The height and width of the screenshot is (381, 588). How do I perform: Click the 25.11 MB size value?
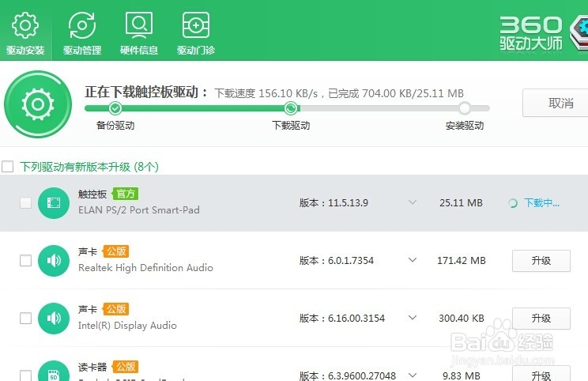pos(461,203)
